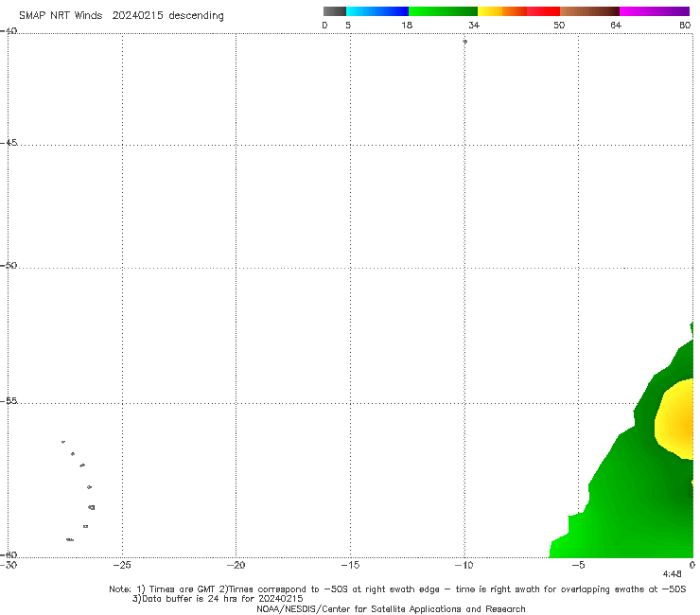Click the yellow-orange segment of the color bar
This screenshot has height=615, width=700.
(502, 11)
